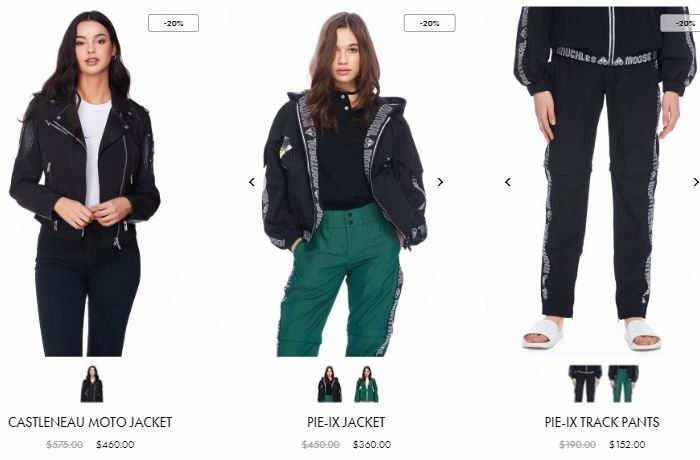Select green Pie-IX Jacket thumbnail
Viewport: 700px width, 460px height.
point(367,384)
